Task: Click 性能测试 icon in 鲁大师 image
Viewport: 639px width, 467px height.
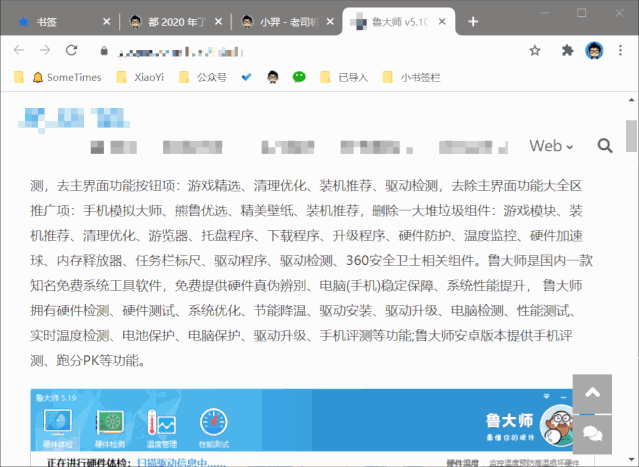Action: 214,428
